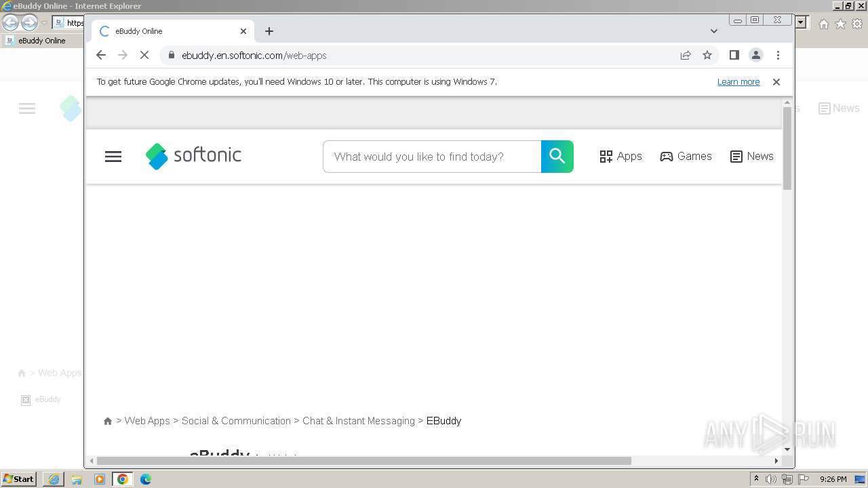Open File Explorer from taskbar
This screenshot has height=488, width=868.
[77, 479]
